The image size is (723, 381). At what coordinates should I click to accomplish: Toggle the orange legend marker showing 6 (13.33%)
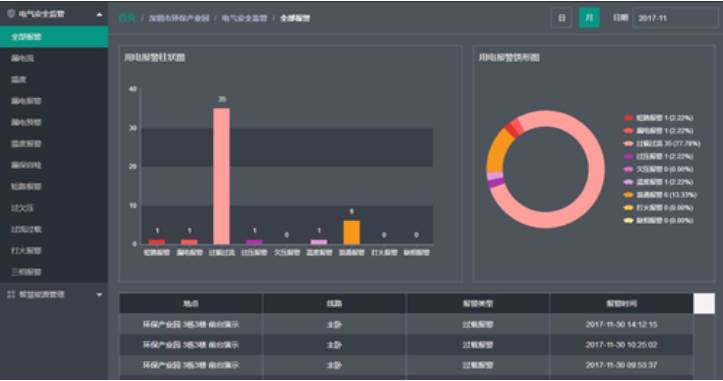click(628, 195)
